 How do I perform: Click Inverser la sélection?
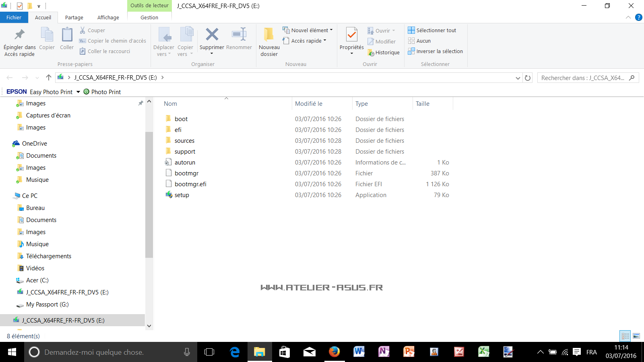tap(436, 51)
